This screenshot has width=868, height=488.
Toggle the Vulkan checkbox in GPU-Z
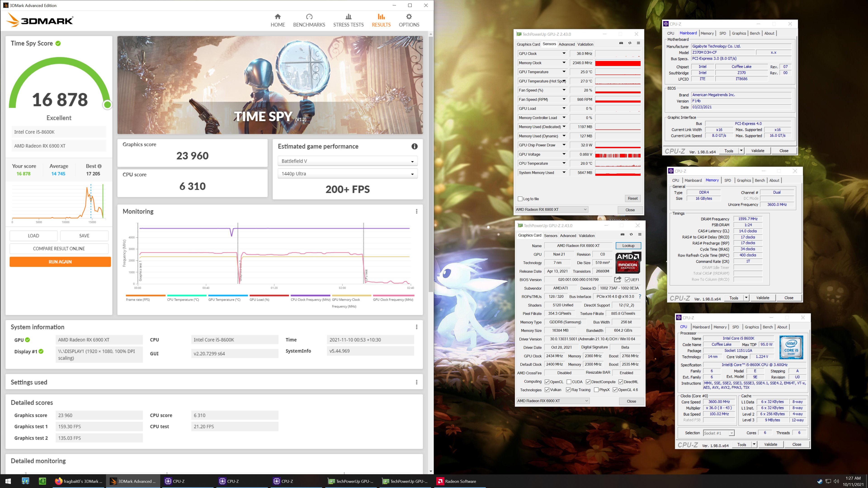[x=547, y=390]
